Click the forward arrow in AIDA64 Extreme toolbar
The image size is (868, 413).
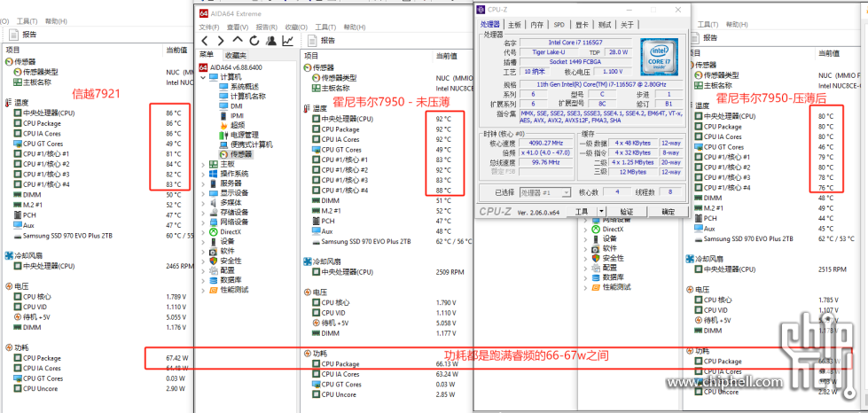click(x=220, y=41)
